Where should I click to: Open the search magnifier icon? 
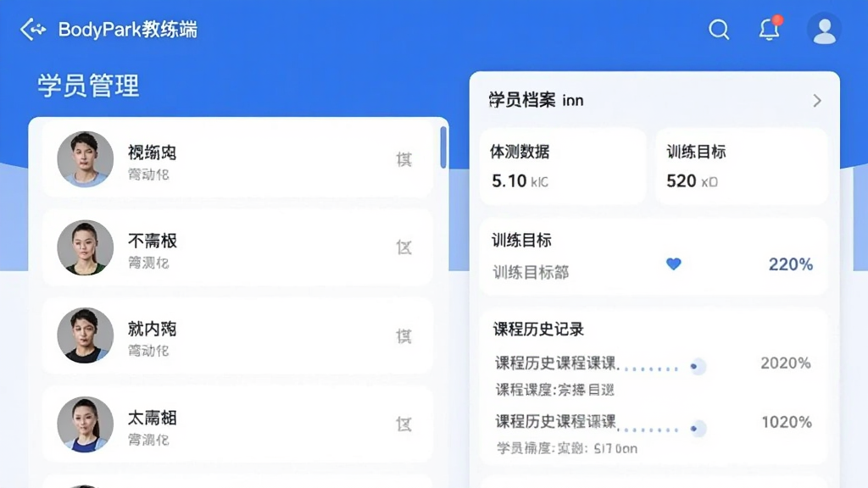[x=719, y=30]
